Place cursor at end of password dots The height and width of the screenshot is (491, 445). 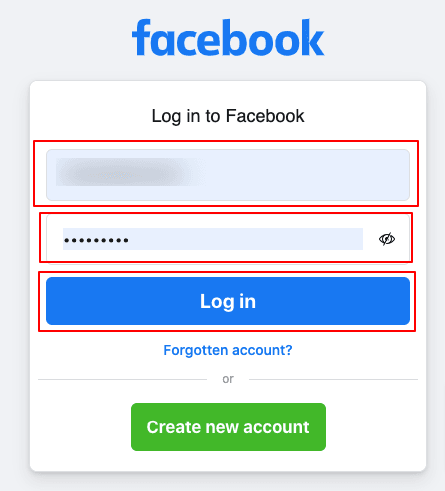[x=130, y=240]
